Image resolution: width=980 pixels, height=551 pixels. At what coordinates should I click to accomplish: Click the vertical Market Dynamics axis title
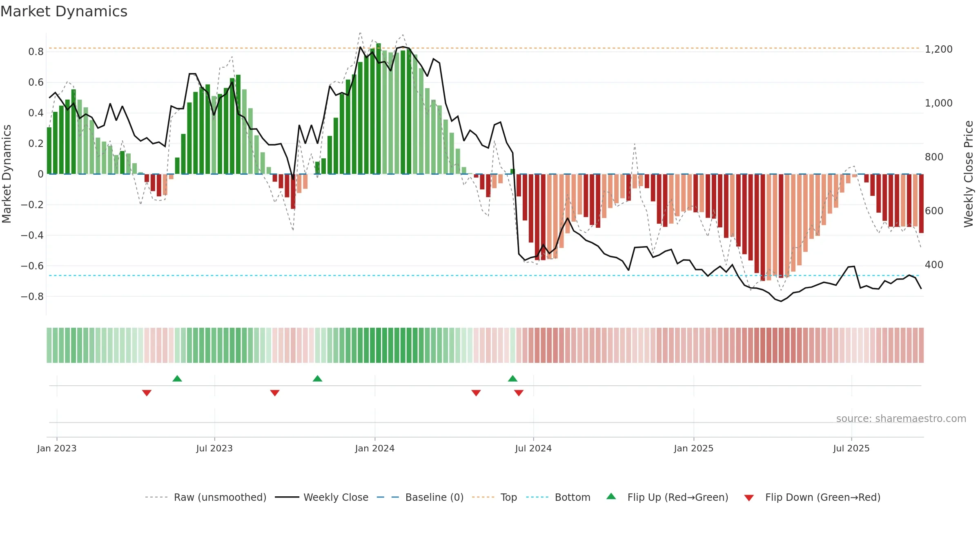coord(7,174)
